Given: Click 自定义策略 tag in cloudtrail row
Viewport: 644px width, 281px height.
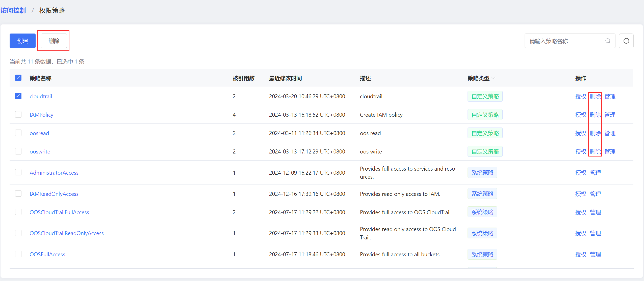Looking at the screenshot, I should (485, 96).
